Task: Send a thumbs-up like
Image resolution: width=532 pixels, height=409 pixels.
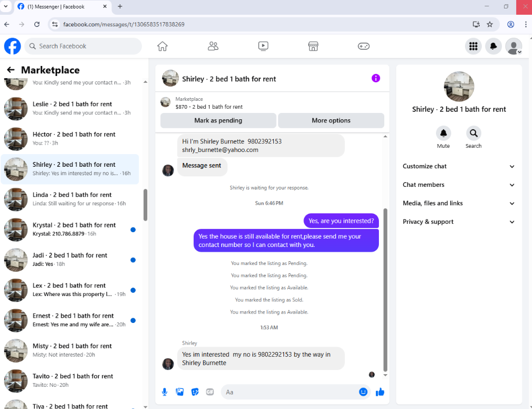Action: click(x=380, y=392)
